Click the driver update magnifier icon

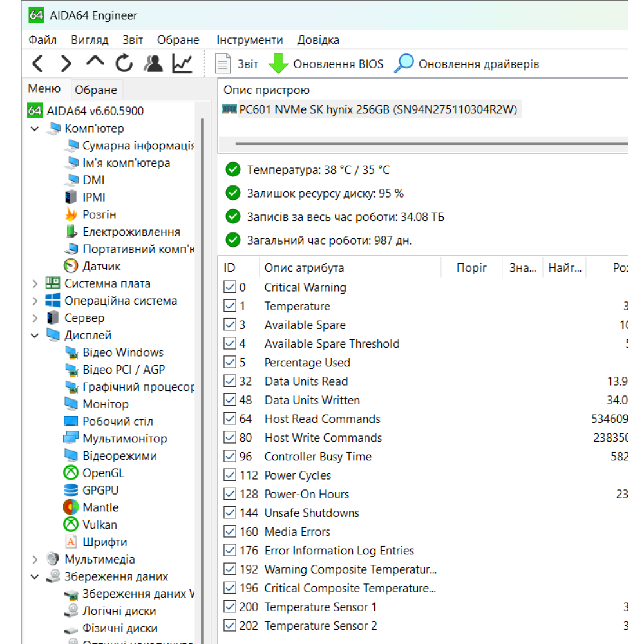(404, 64)
